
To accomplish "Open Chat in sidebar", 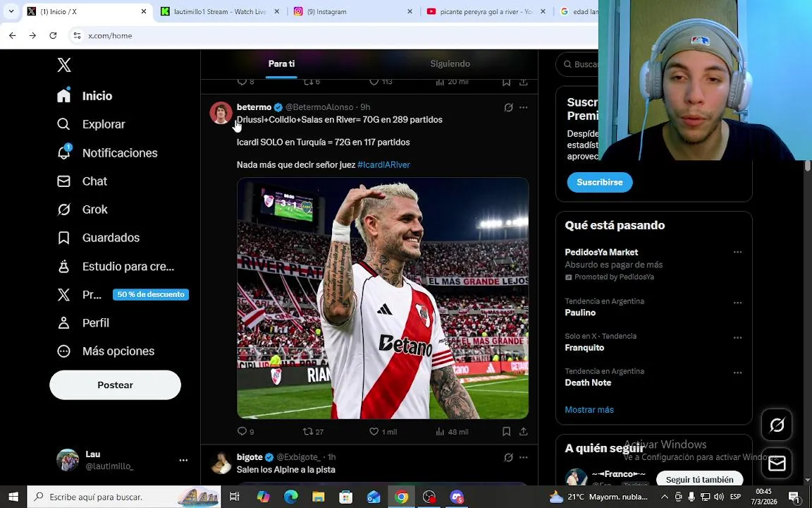I will coord(82,181).
